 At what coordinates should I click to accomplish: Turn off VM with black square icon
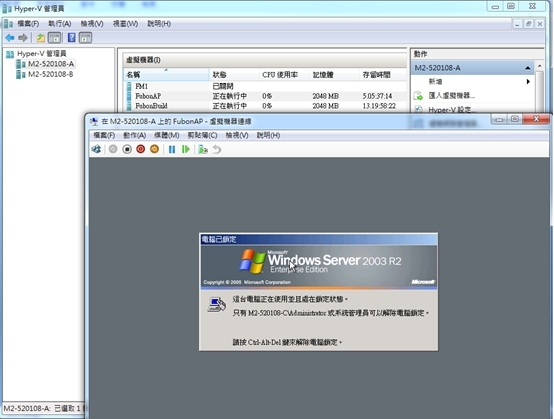(127, 149)
